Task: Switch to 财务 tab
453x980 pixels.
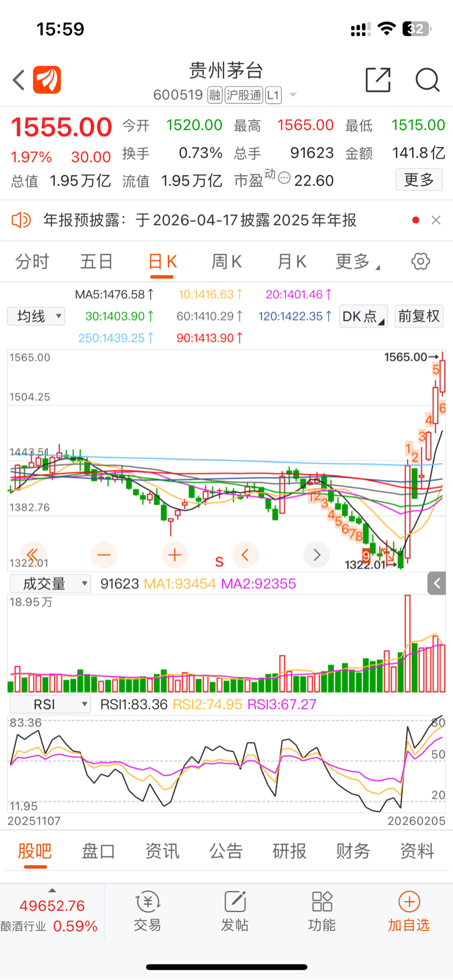Action: [x=353, y=851]
